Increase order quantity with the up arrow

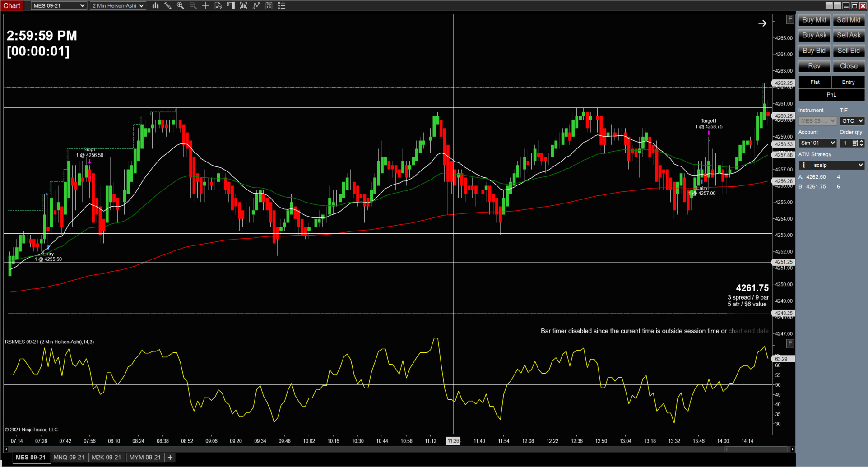click(x=862, y=141)
